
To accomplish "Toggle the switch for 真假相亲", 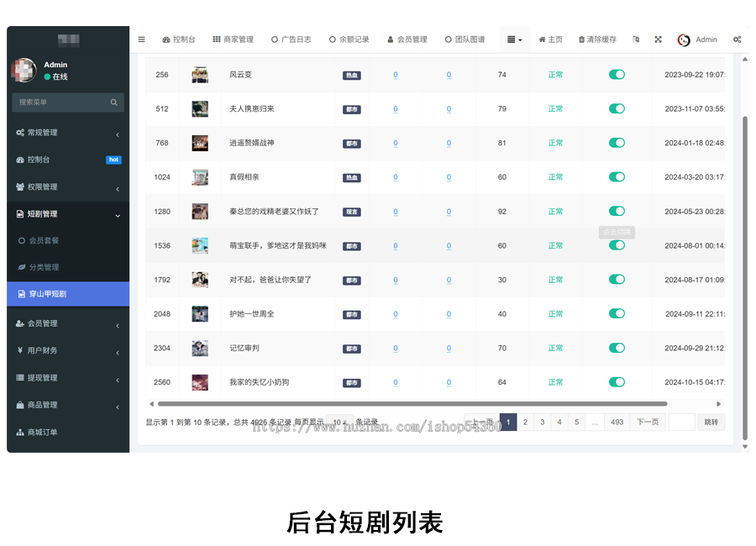I will coord(617,177).
